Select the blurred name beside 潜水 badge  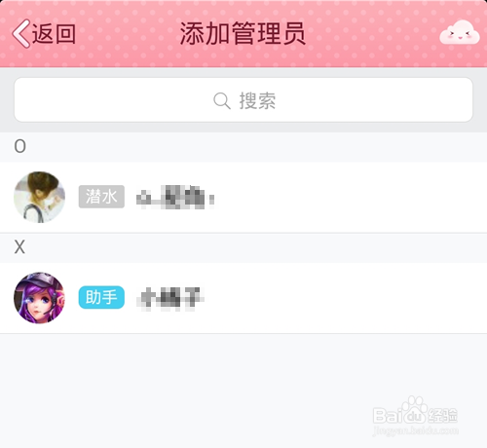(x=175, y=197)
